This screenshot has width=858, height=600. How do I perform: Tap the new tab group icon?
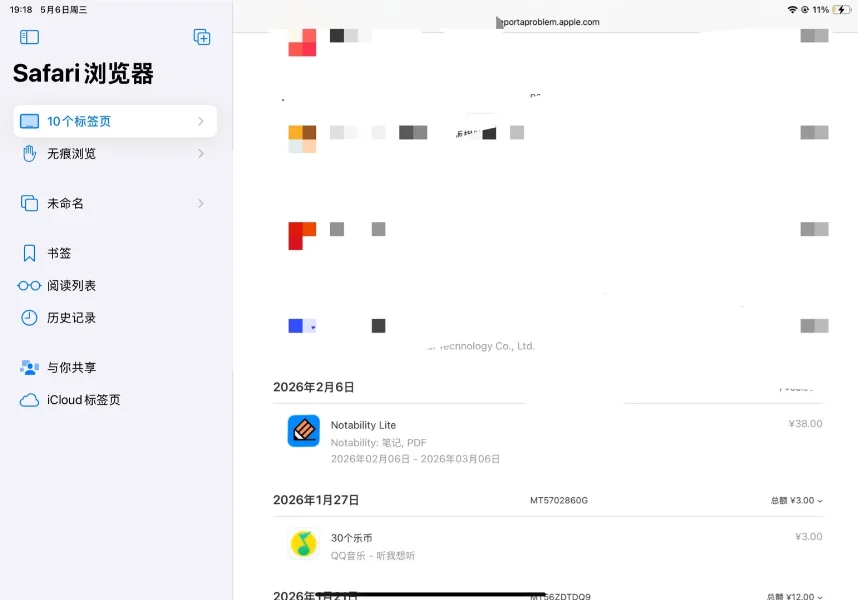click(x=202, y=37)
